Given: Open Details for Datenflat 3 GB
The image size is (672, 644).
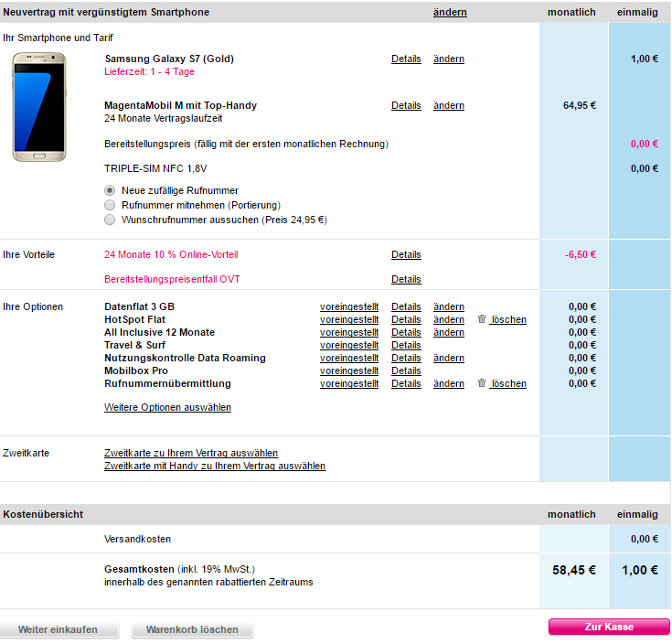Looking at the screenshot, I should pyautogui.click(x=406, y=307).
